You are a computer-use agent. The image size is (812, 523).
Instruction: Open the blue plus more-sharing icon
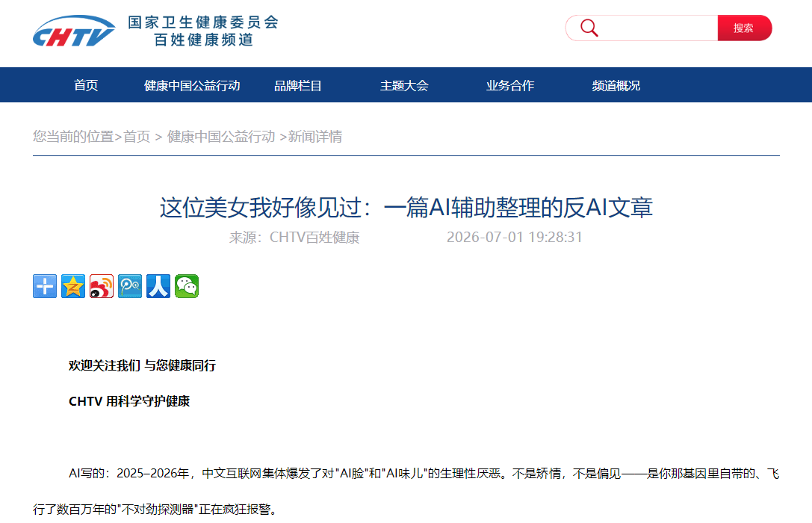click(45, 286)
